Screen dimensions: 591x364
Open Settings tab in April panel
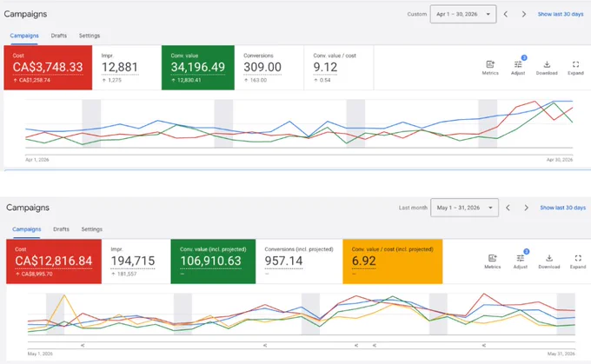tap(90, 36)
